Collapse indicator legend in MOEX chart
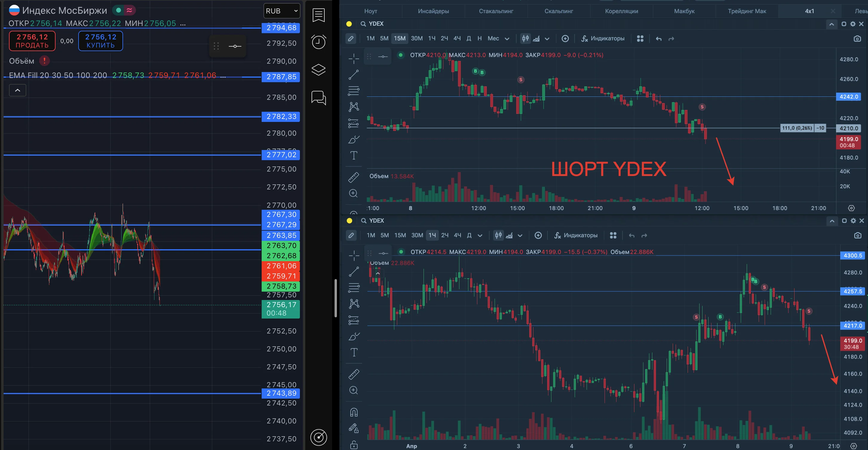 (18, 90)
